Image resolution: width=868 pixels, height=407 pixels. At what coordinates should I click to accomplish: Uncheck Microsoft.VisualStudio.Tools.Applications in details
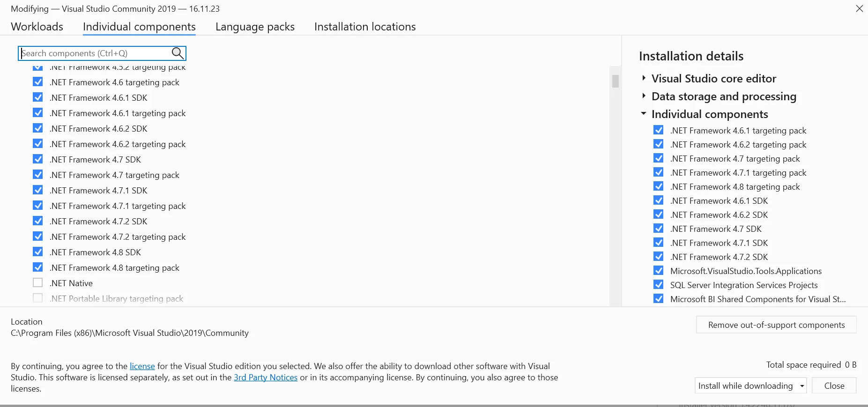point(659,271)
